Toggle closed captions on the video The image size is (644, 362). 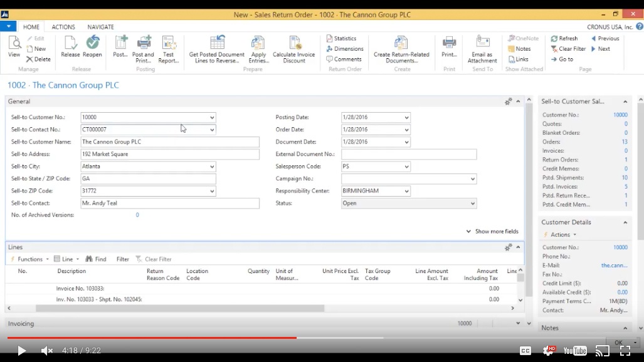[x=525, y=351]
